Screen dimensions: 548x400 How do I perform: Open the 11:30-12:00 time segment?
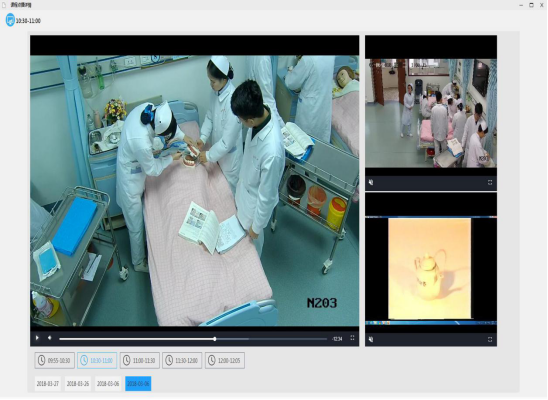pos(182,361)
